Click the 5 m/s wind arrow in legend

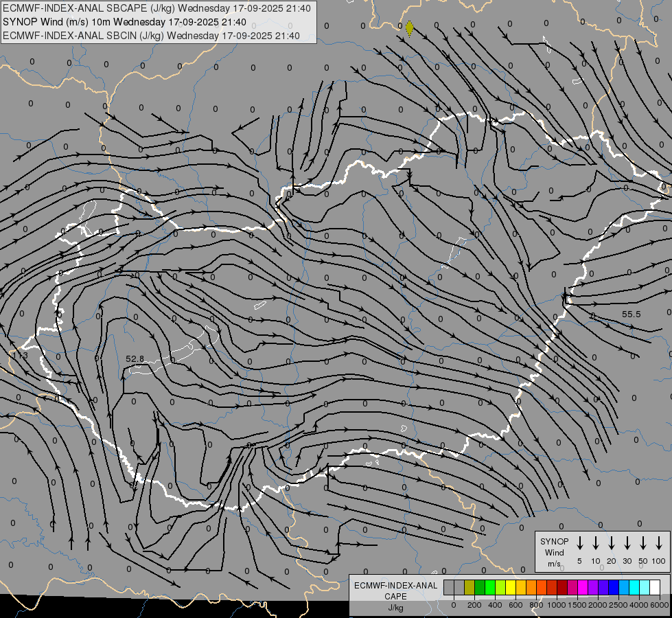click(580, 543)
